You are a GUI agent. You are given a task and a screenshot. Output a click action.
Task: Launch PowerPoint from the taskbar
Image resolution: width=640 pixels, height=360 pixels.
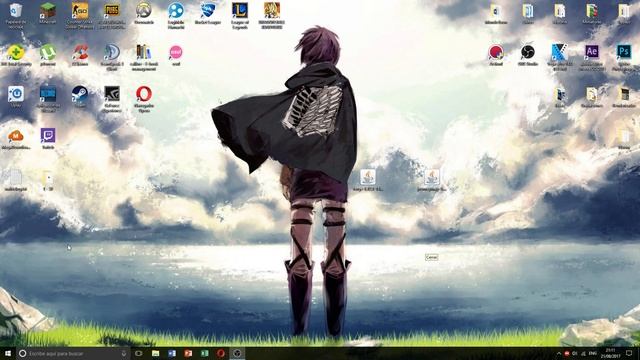click(x=188, y=353)
